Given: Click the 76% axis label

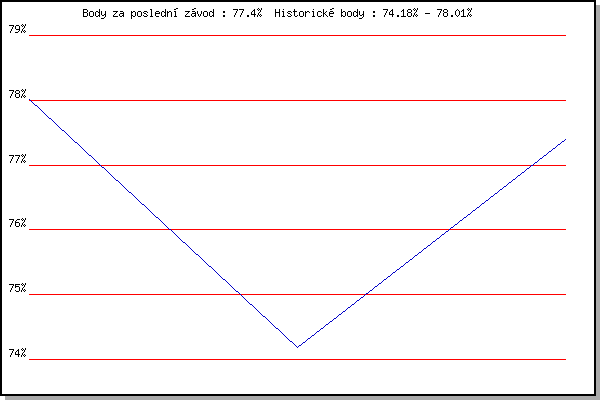Looking at the screenshot, I should (x=17, y=223).
